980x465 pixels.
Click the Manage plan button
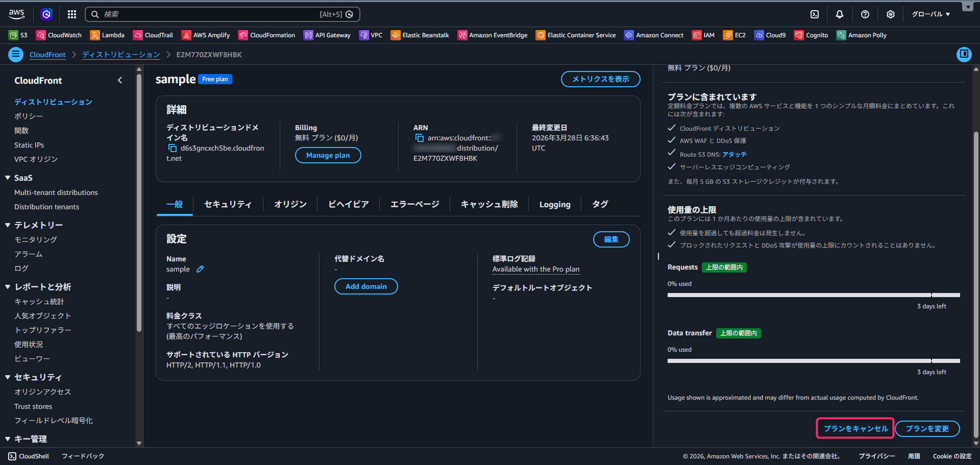click(328, 155)
